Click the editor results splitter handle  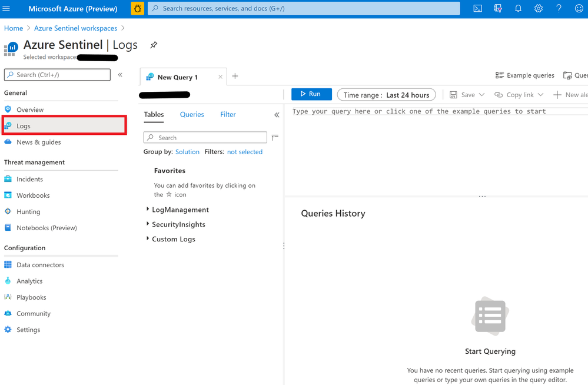[x=482, y=196]
